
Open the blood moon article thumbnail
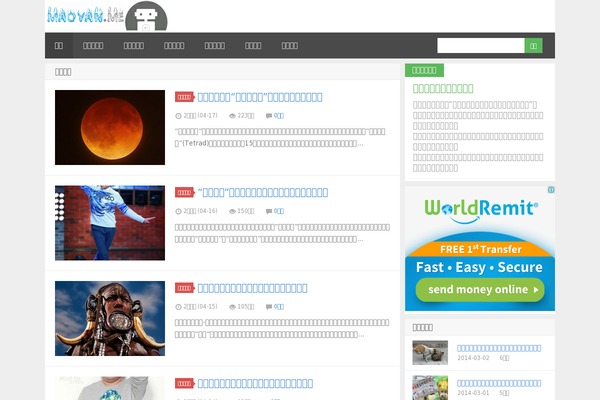(110, 127)
